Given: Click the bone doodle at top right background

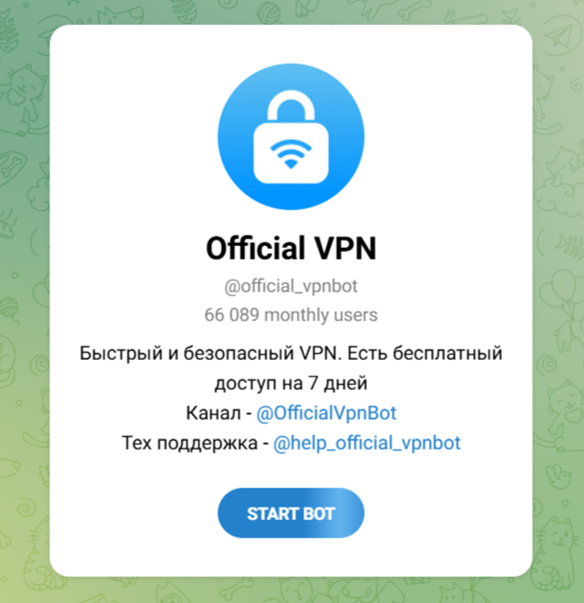Looking at the screenshot, I should click(x=410, y=12).
